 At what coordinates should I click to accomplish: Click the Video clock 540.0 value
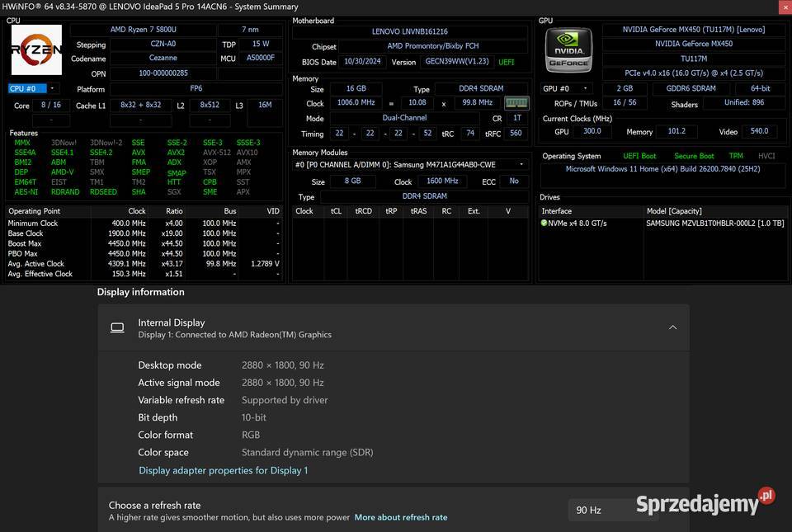point(759,131)
